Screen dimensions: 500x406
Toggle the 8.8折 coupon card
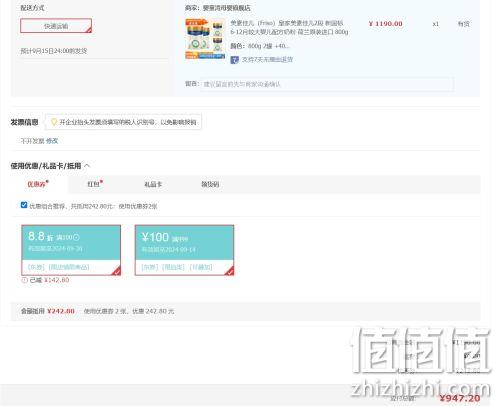coord(71,250)
